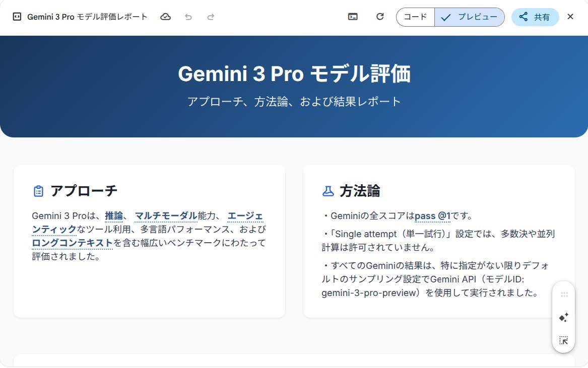Click the アプローチ card heading
This screenshot has height=368, width=588.
[x=84, y=191]
